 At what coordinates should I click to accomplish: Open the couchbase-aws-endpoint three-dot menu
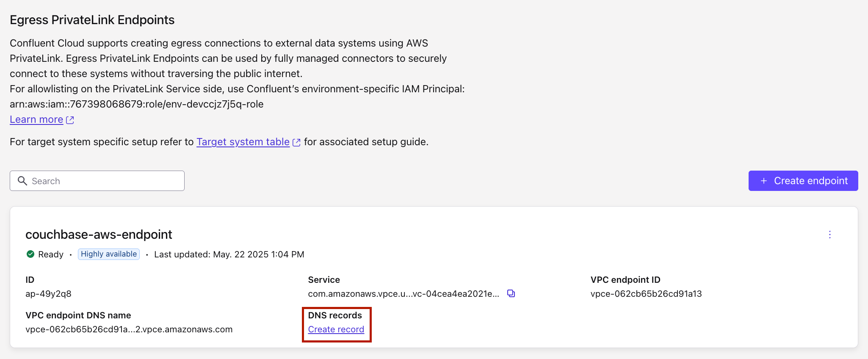[829, 235]
